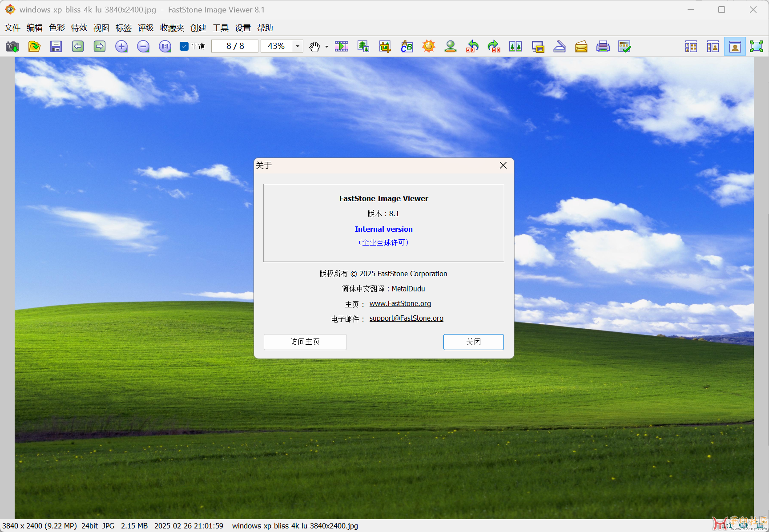Toggle the 平滑 smooth checkbox

pos(184,46)
